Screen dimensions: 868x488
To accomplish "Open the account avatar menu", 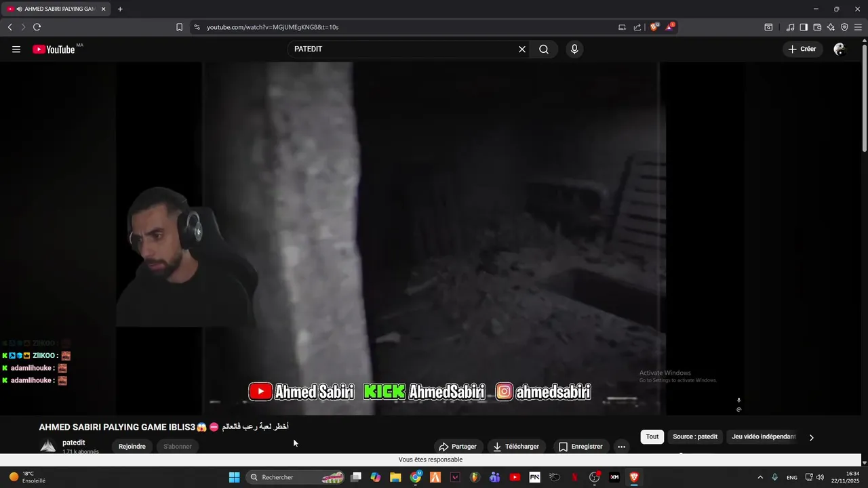I will coord(840,49).
